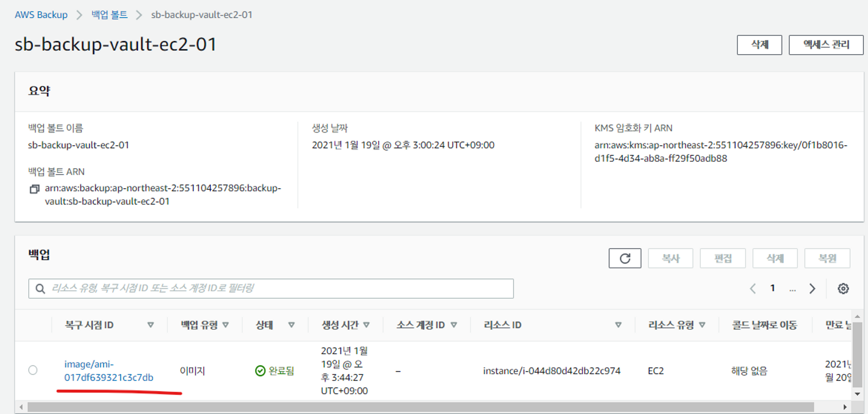Click the 콜드 날짜로 이동 column header
The height and width of the screenshot is (414, 868).
tap(764, 325)
